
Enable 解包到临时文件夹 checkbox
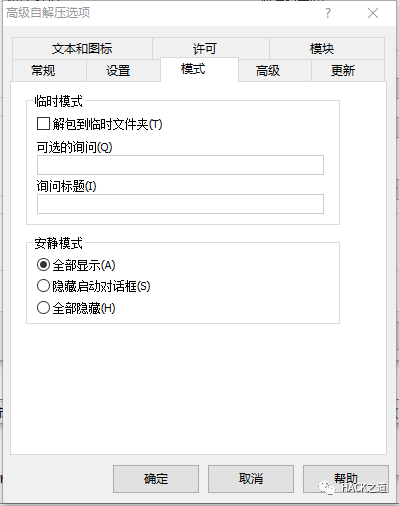pos(43,124)
